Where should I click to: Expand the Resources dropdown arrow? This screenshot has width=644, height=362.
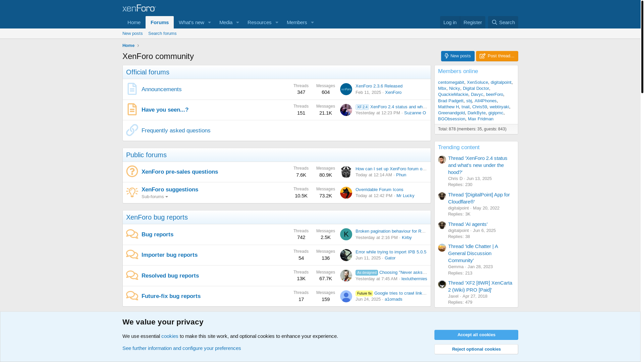click(277, 22)
